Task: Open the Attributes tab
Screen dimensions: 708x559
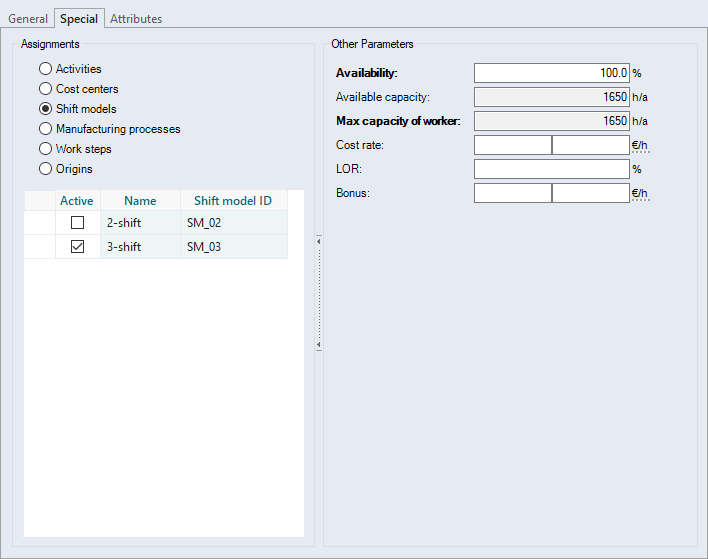Action: click(x=136, y=19)
